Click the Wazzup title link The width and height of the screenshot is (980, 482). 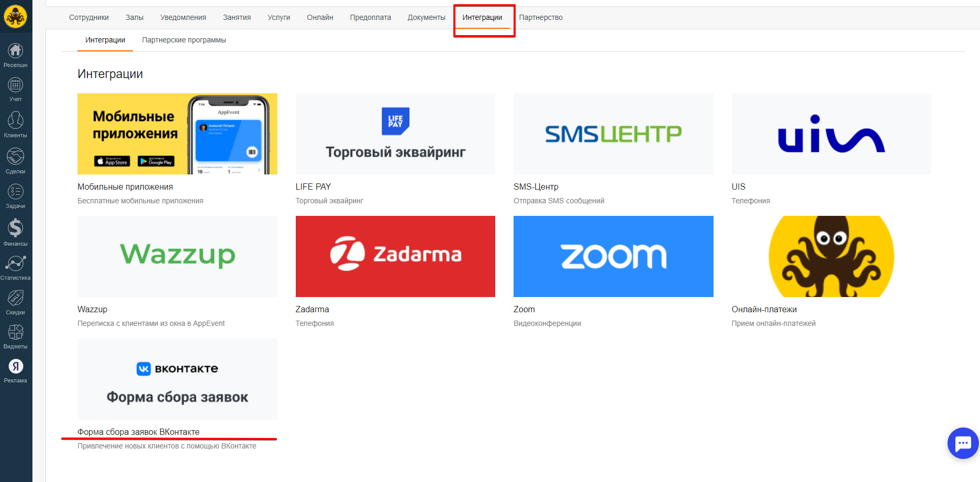coord(92,309)
